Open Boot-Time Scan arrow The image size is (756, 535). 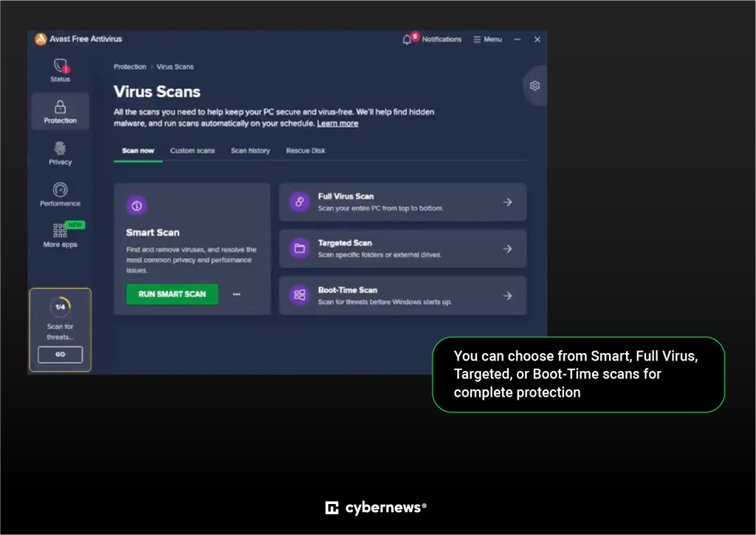click(508, 296)
